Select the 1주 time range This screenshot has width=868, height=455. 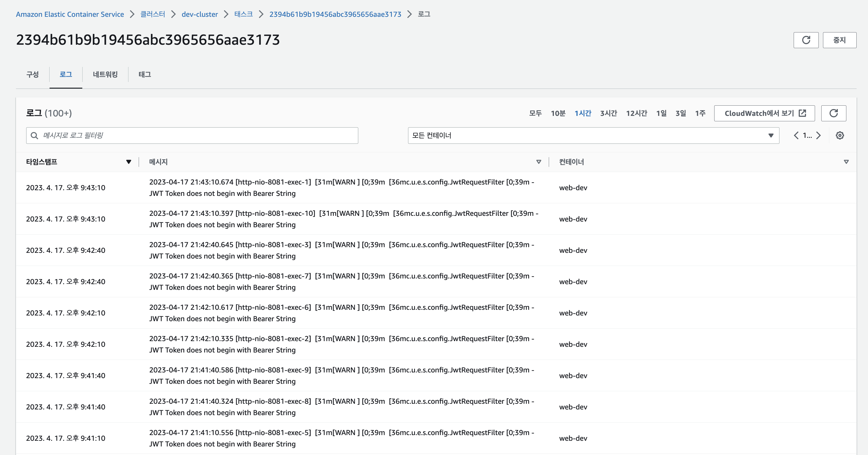[x=700, y=113]
